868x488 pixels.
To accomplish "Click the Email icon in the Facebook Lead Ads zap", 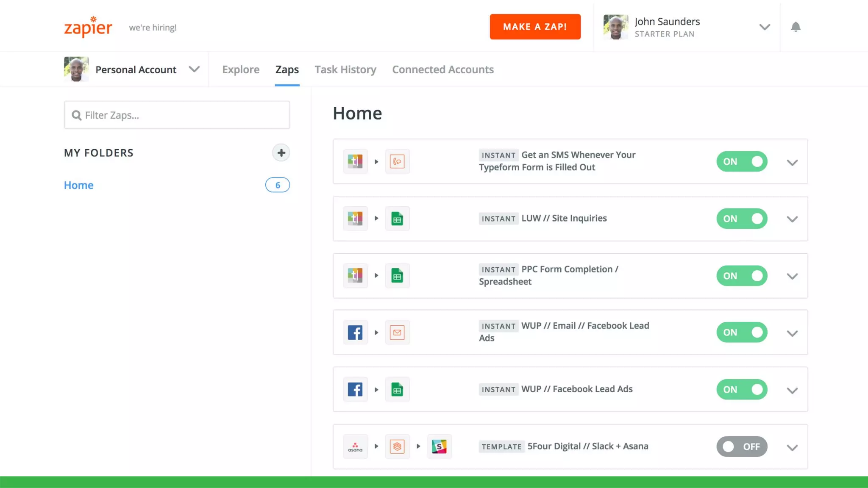I will 397,333.
